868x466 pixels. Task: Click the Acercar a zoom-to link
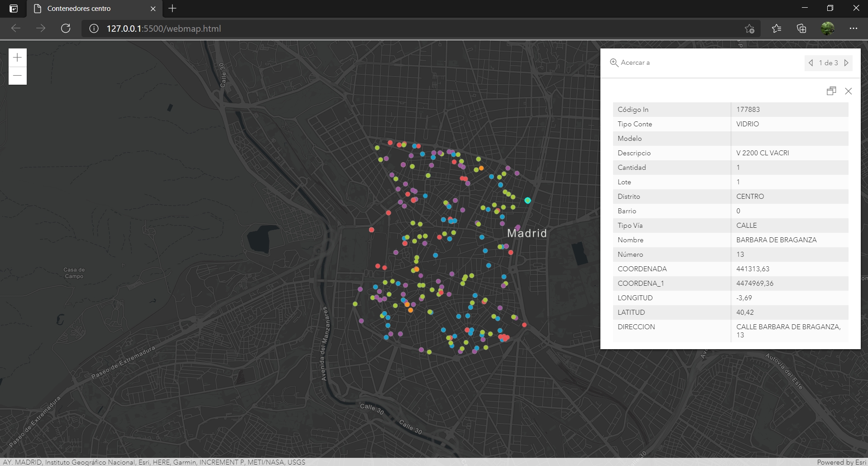coord(635,62)
